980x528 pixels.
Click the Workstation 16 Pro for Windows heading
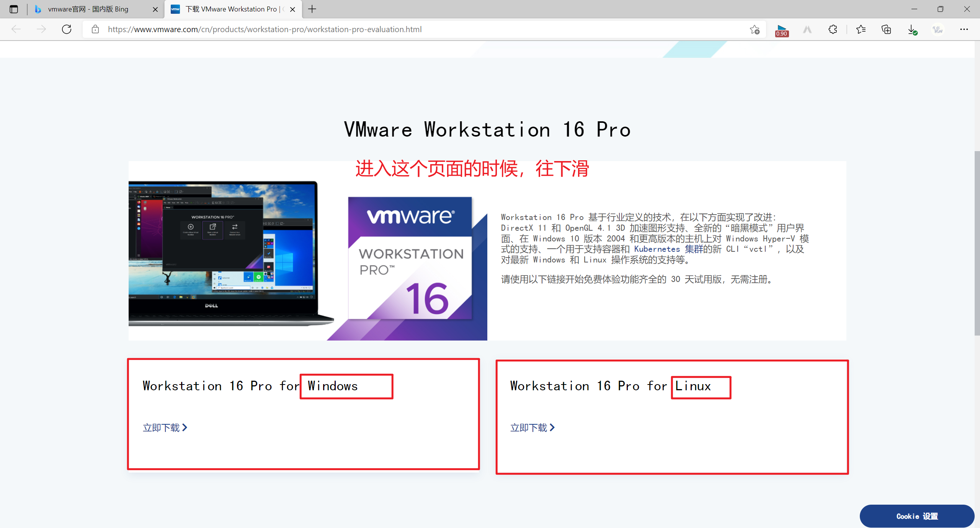250,386
